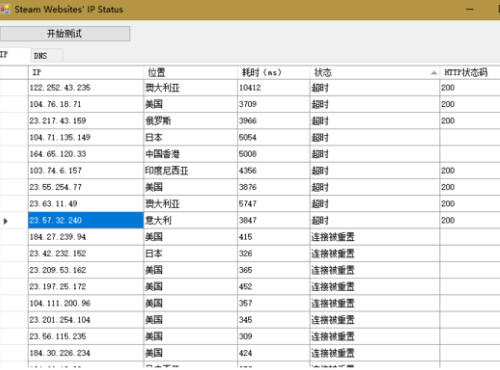Image resolution: width=500 pixels, height=370 pixels.
Task: Click the time cell 5747
Action: click(274, 204)
